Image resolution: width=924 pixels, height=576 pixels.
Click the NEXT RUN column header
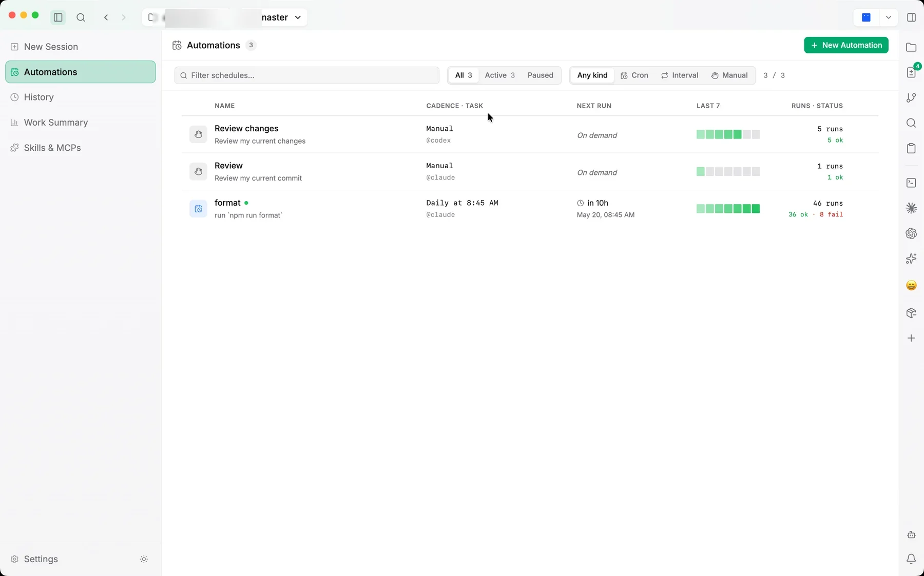coord(594,106)
